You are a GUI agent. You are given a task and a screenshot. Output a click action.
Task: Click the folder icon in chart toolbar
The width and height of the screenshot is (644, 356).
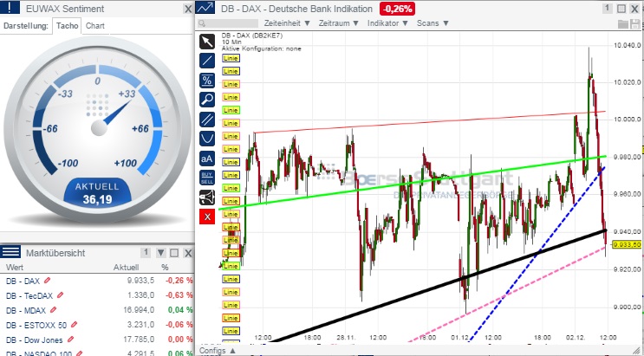[623, 23]
